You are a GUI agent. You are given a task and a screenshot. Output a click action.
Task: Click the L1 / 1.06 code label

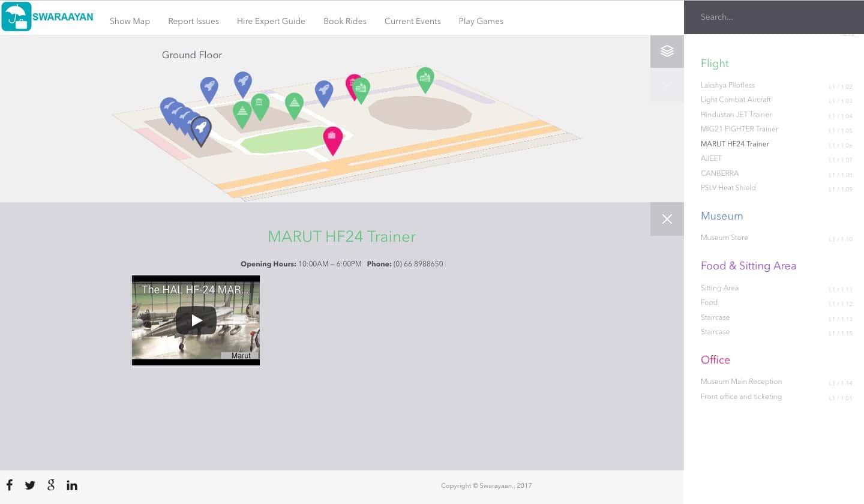tap(841, 146)
